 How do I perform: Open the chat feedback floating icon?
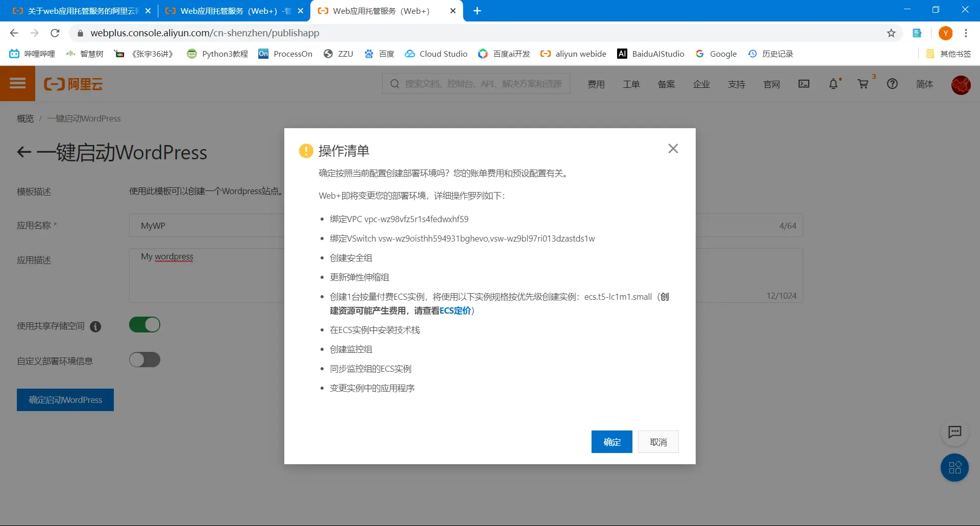(x=954, y=432)
